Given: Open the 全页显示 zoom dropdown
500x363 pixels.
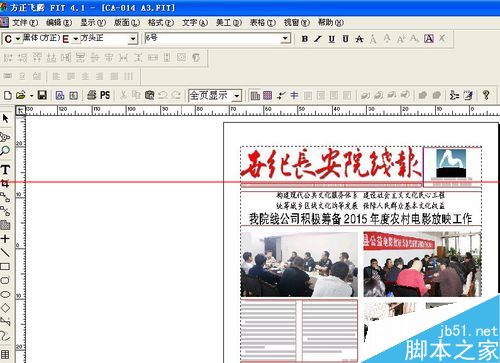Looking at the screenshot, I should [237, 96].
